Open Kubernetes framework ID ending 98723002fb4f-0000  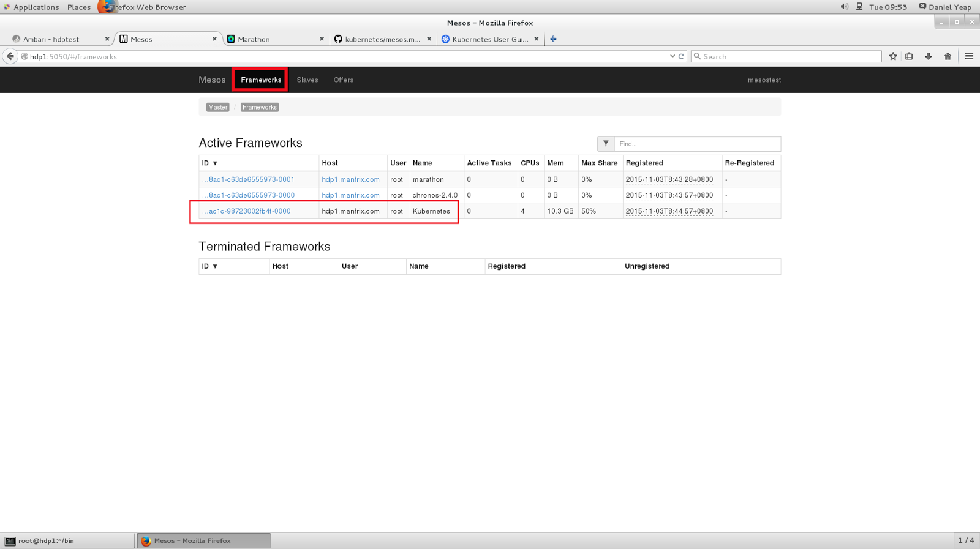click(x=246, y=211)
